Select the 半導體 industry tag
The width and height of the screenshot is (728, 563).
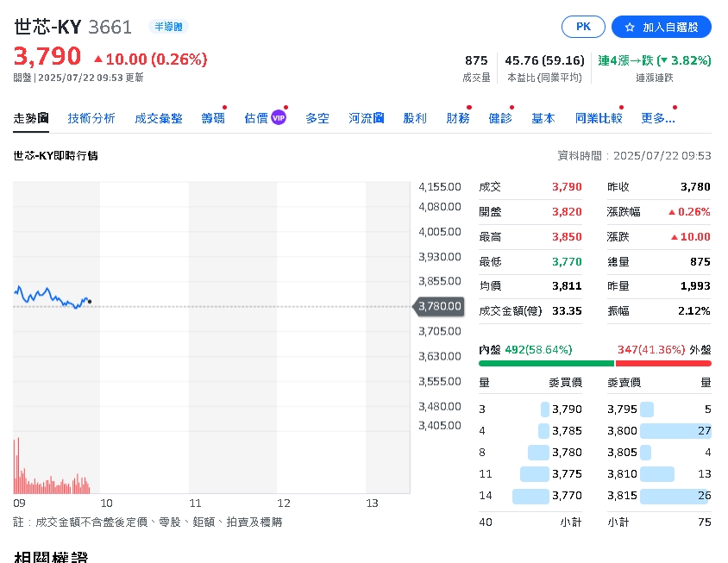pos(168,27)
